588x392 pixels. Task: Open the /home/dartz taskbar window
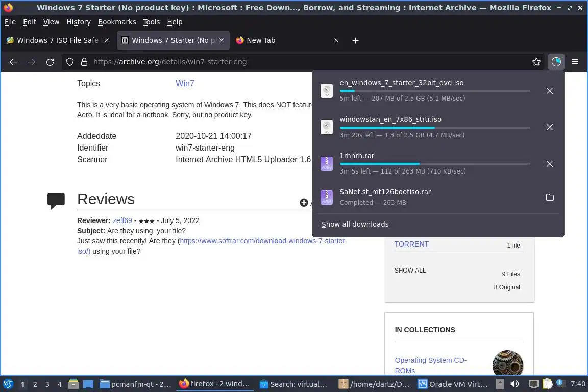point(374,384)
